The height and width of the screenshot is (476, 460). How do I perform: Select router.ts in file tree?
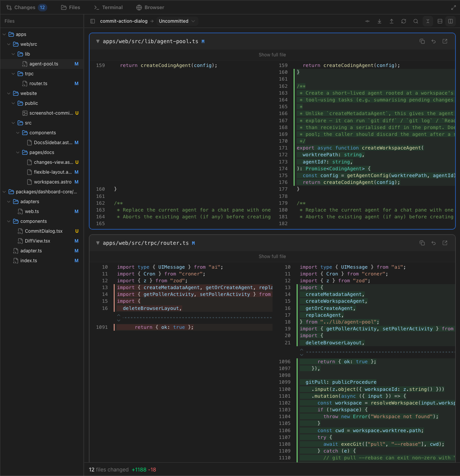(42, 84)
